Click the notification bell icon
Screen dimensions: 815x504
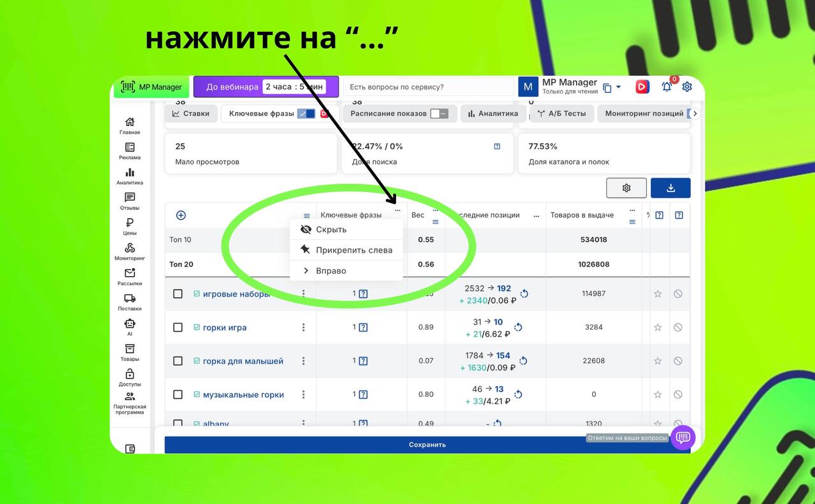(x=667, y=87)
